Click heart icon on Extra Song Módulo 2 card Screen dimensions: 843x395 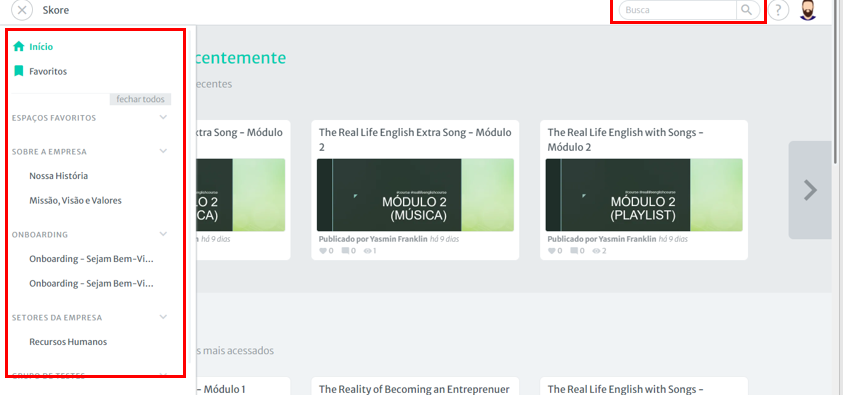[x=323, y=251]
